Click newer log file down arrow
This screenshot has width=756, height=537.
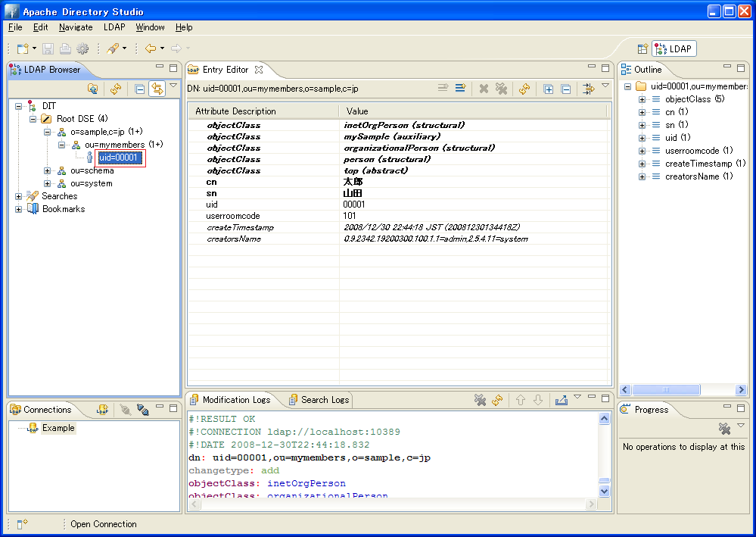coord(538,400)
